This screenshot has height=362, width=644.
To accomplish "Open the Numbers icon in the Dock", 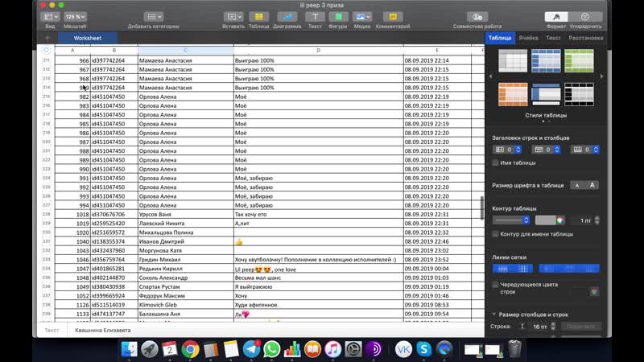I will click(x=292, y=349).
